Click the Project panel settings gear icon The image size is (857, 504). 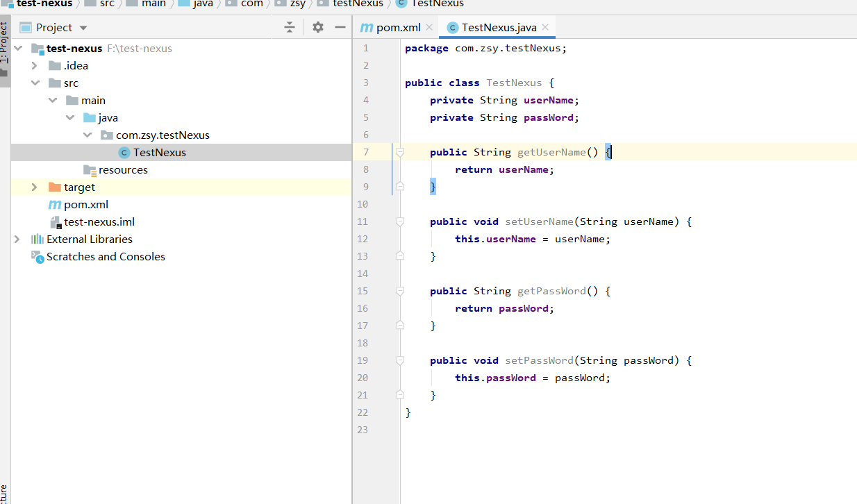click(x=318, y=27)
